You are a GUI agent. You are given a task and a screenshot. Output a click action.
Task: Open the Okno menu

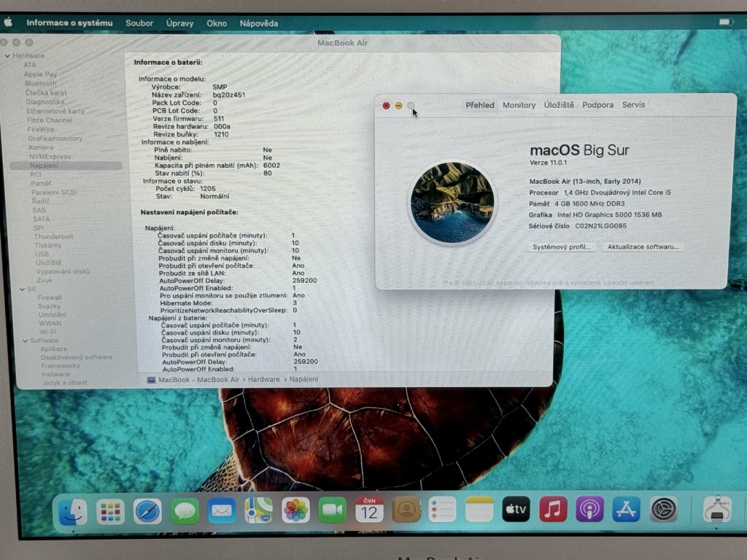pyautogui.click(x=216, y=23)
